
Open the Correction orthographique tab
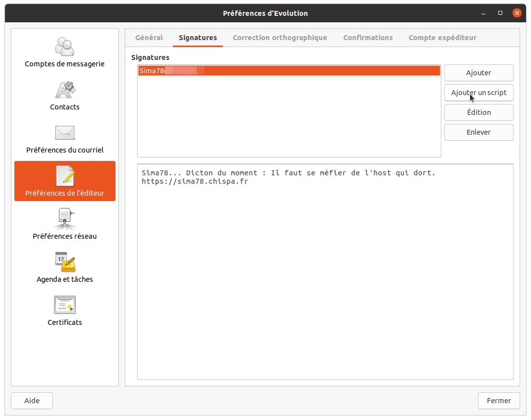pyautogui.click(x=280, y=38)
